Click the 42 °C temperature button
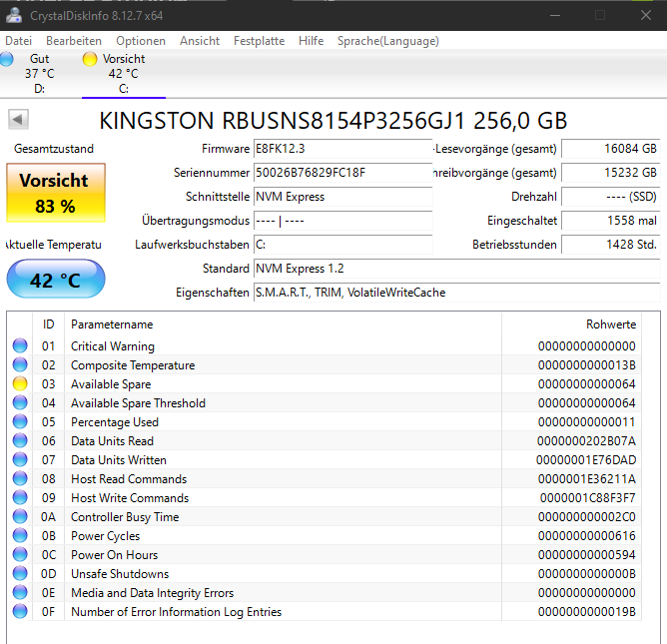The image size is (667, 644). pos(56,280)
